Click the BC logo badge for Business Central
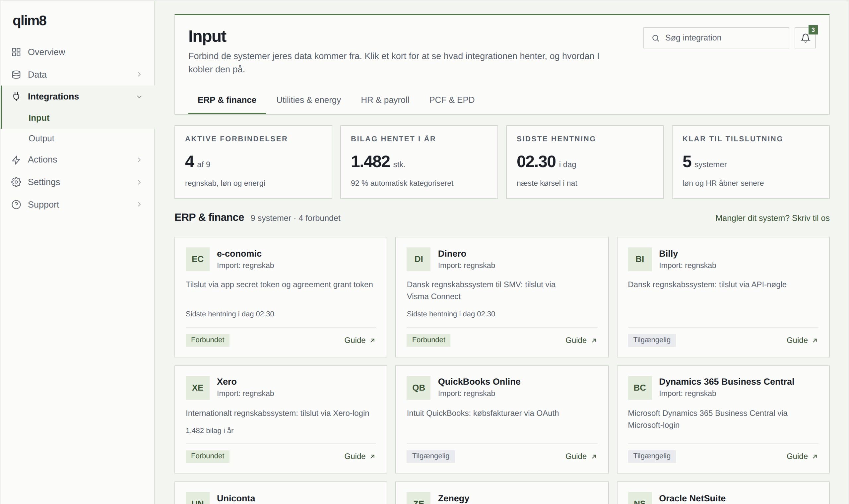This screenshot has height=504, width=849. (x=639, y=388)
